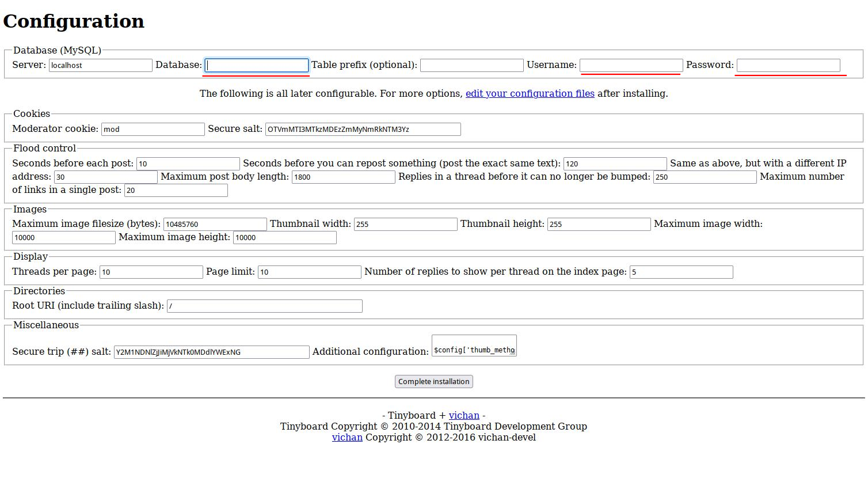Click the Database (MySQL) legend text
868x482 pixels.
57,51
